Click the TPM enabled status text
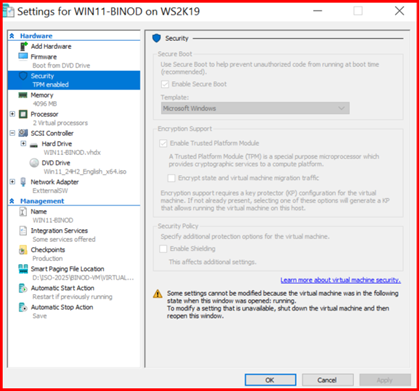This screenshot has height=391, width=419. pyautogui.click(x=50, y=85)
